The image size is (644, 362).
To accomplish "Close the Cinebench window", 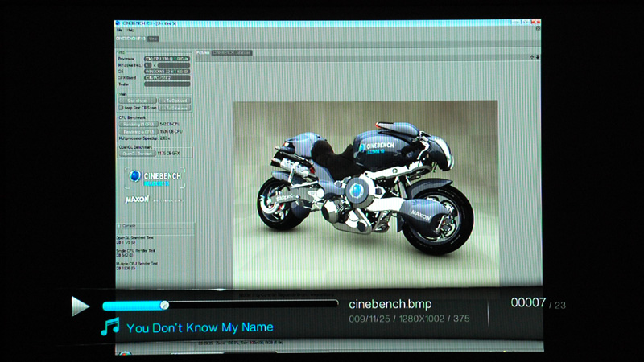I will (535, 23).
